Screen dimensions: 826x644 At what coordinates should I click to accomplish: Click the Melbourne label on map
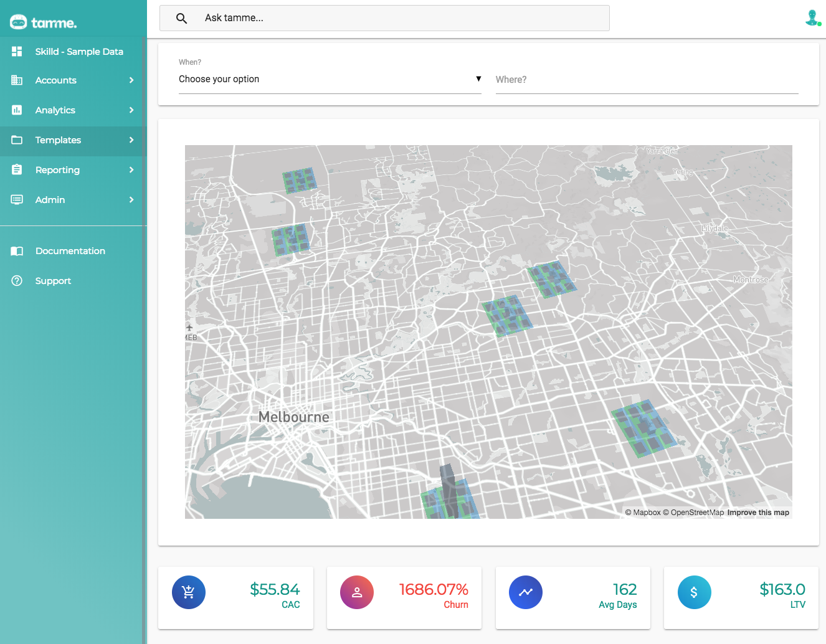coord(293,417)
